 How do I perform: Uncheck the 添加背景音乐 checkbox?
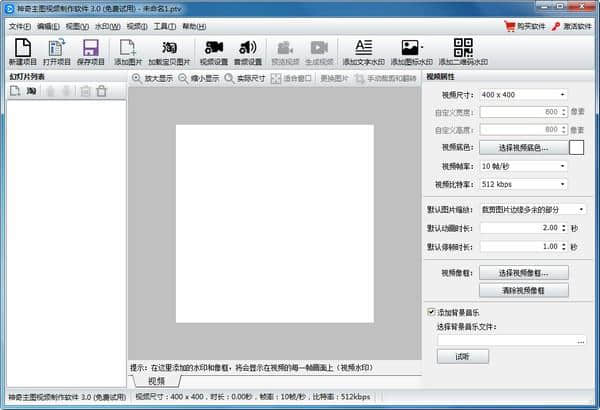click(x=431, y=312)
